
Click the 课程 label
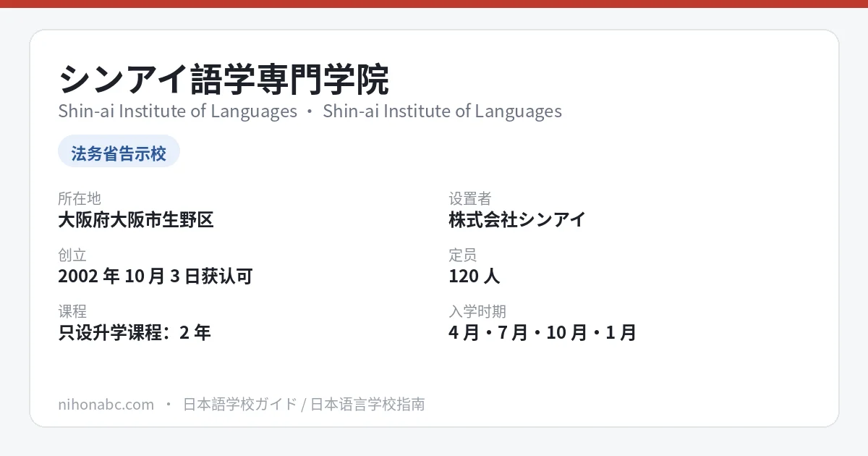coord(72,311)
